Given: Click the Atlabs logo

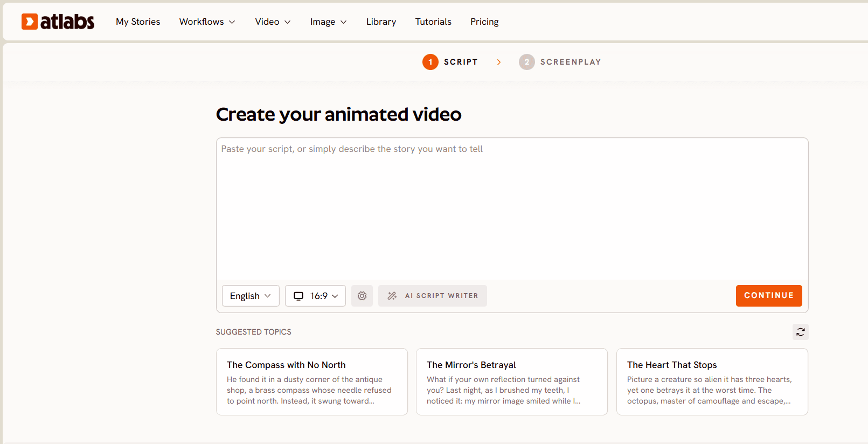Looking at the screenshot, I should coord(58,22).
